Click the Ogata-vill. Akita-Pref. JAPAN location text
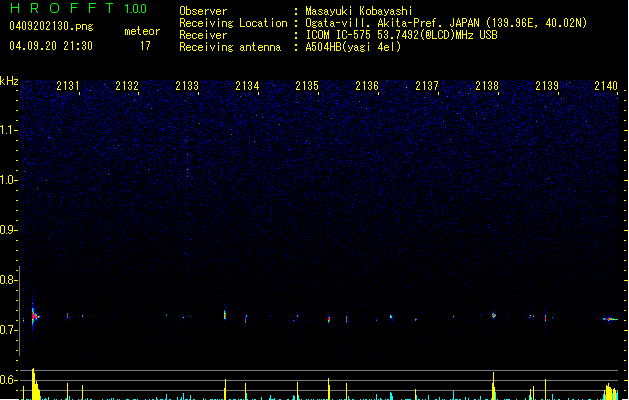The height and width of the screenshot is (400, 629). point(446,23)
